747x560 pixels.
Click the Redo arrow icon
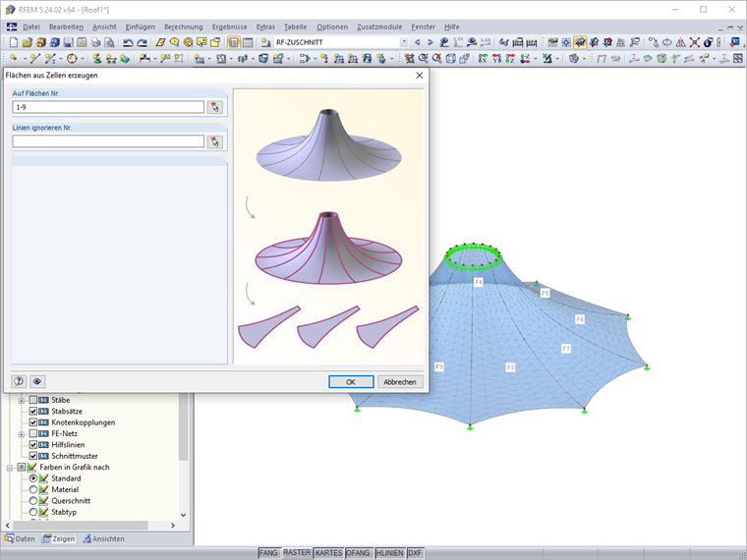[142, 42]
